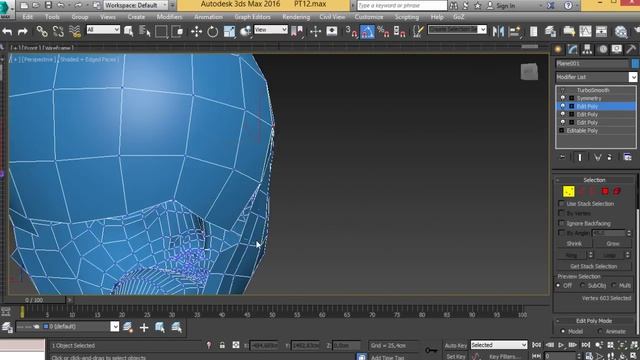The image size is (640, 360).
Task: Click the Redo arrow in main toolbar
Action: point(23,31)
